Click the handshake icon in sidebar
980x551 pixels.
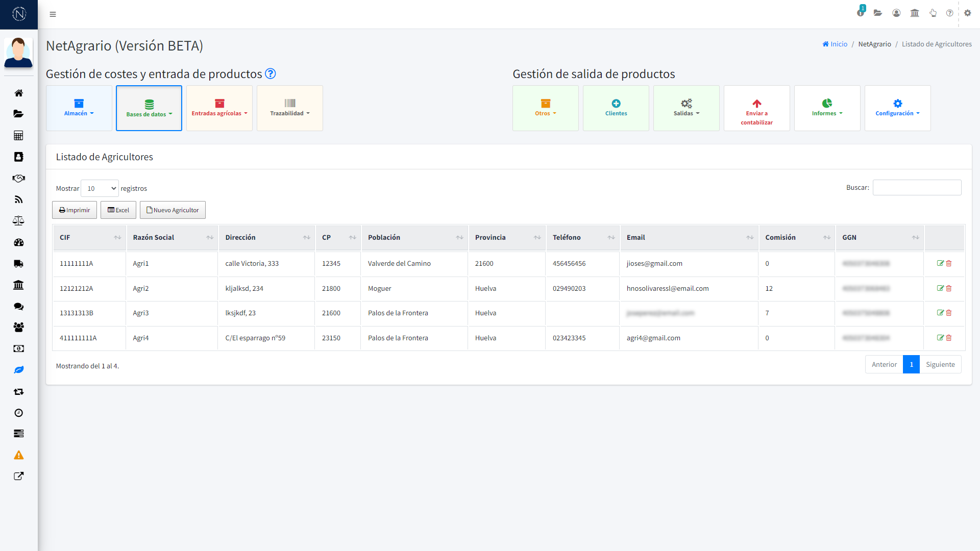18,179
